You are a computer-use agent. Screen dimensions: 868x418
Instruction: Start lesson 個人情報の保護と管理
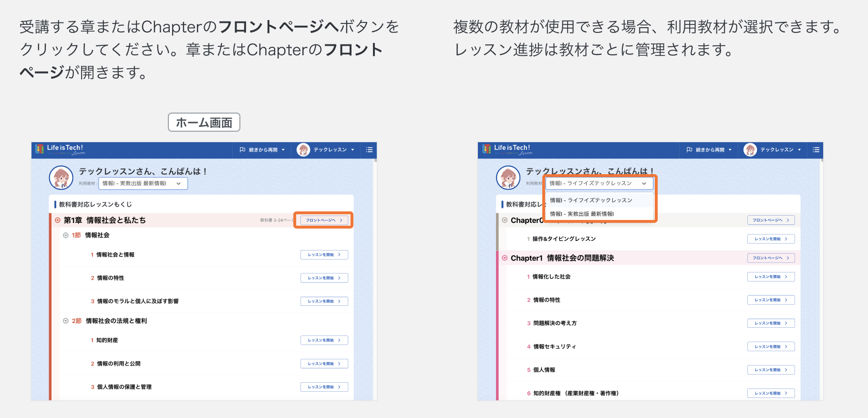point(324,387)
